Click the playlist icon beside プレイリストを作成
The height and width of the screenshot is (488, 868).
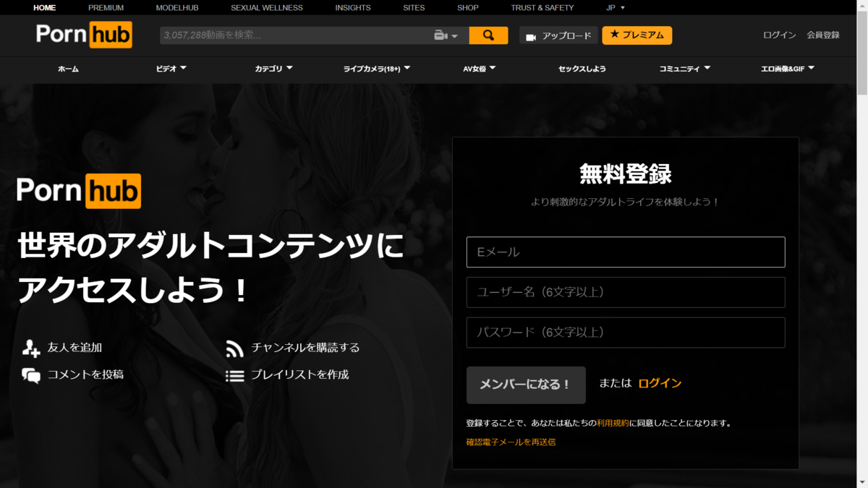[x=234, y=376]
